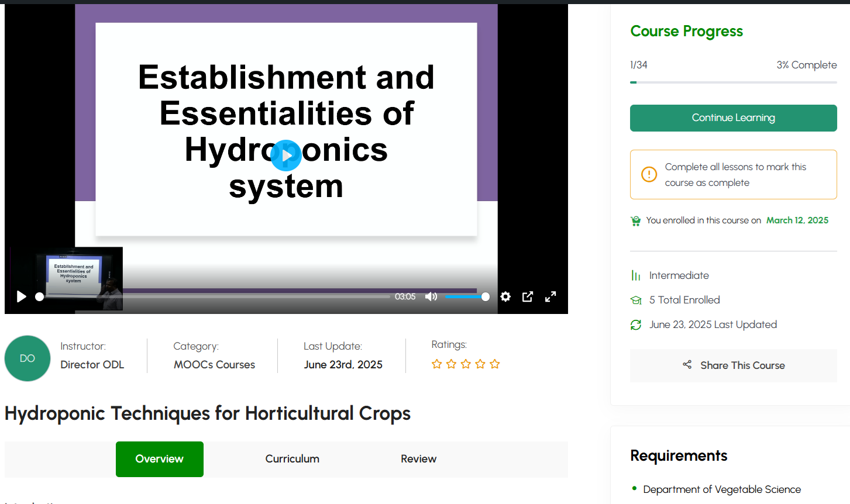
Task: Enter fullscreen video mode
Action: [x=550, y=296]
